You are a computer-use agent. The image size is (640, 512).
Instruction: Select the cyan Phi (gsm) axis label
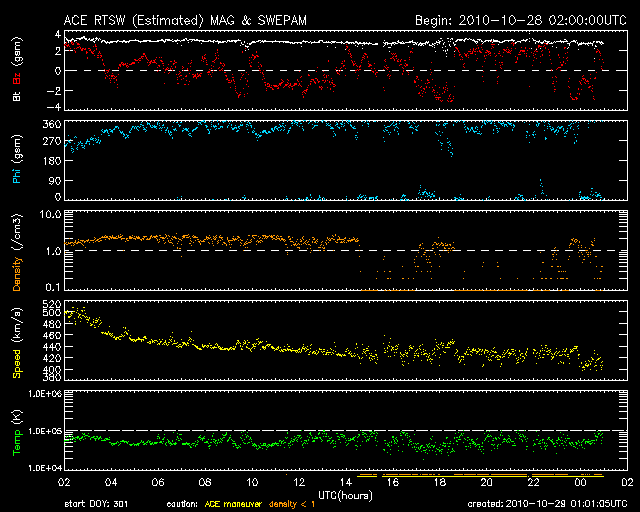click(16, 160)
